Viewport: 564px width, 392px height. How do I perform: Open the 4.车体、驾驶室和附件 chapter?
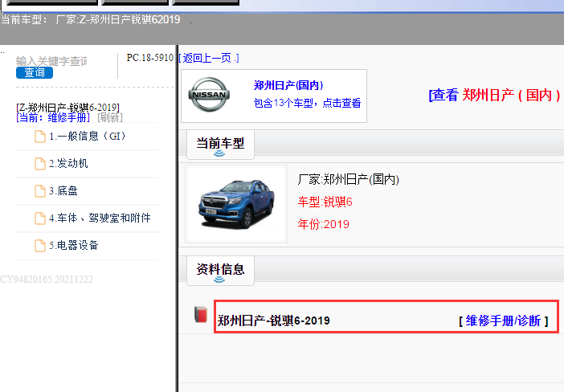click(100, 218)
